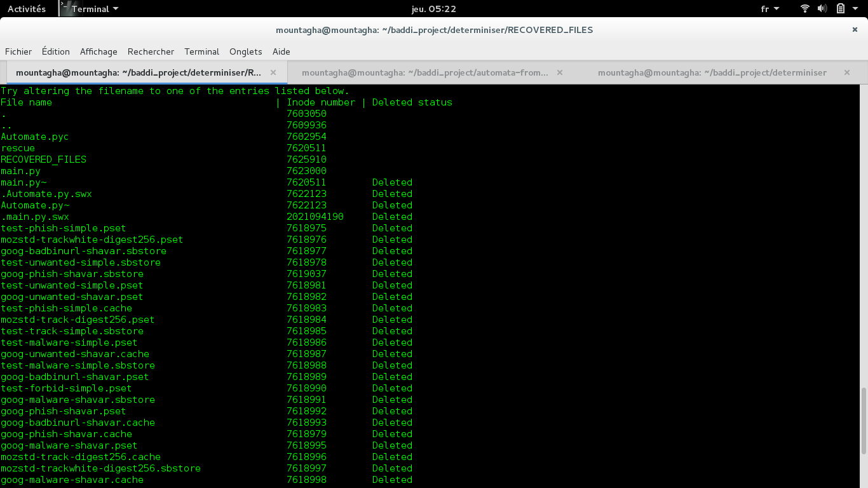The height and width of the screenshot is (488, 868).
Task: Click goog-malware-shavar.cache file name
Action: (x=72, y=480)
